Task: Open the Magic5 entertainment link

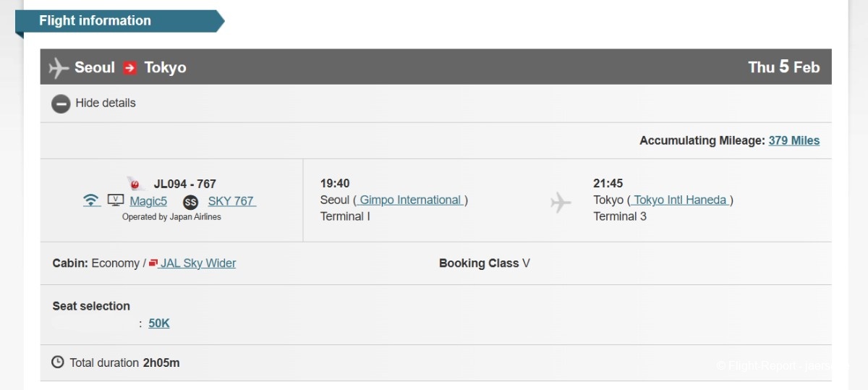Action: (x=148, y=201)
